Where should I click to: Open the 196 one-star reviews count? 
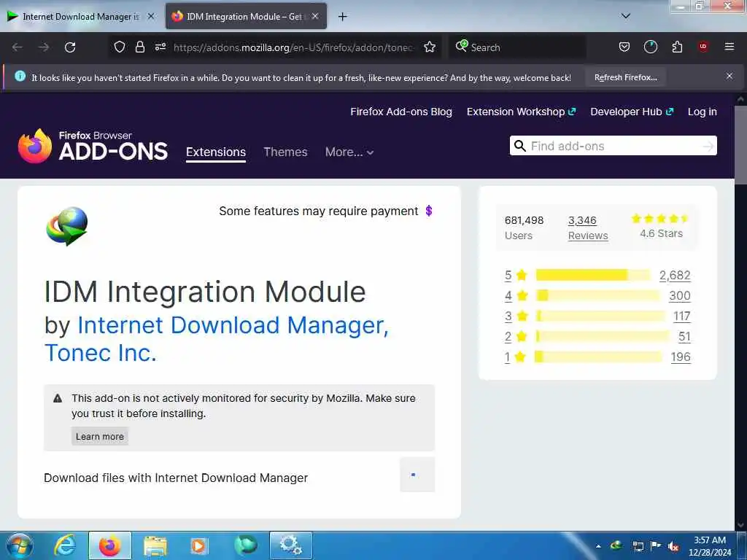click(681, 357)
